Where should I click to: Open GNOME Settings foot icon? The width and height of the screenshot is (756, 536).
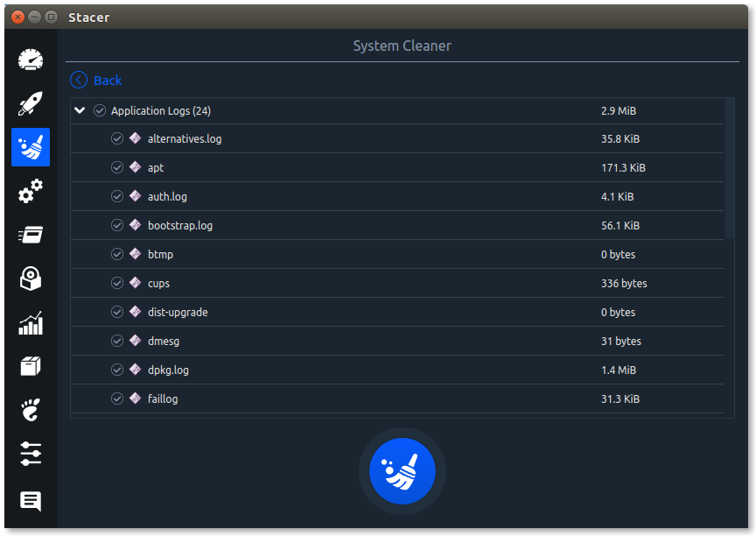pyautogui.click(x=31, y=410)
